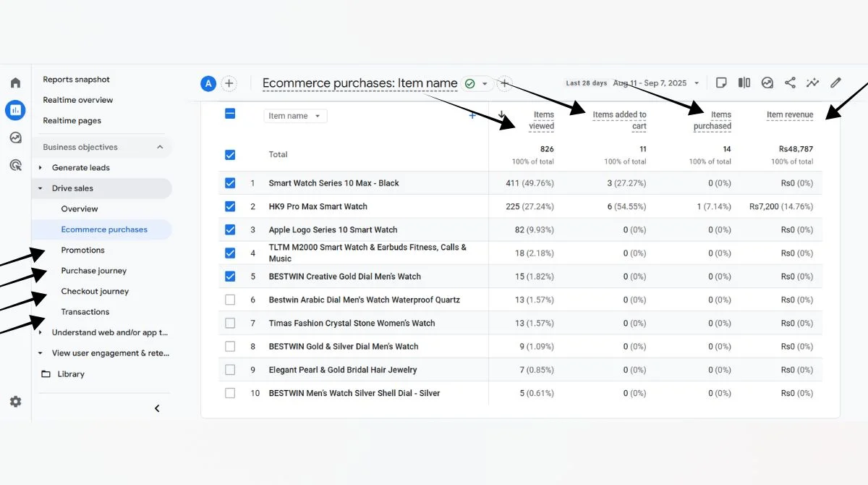This screenshot has width=868, height=485.
Task: Collapse the Business objectives section
Action: pos(160,147)
